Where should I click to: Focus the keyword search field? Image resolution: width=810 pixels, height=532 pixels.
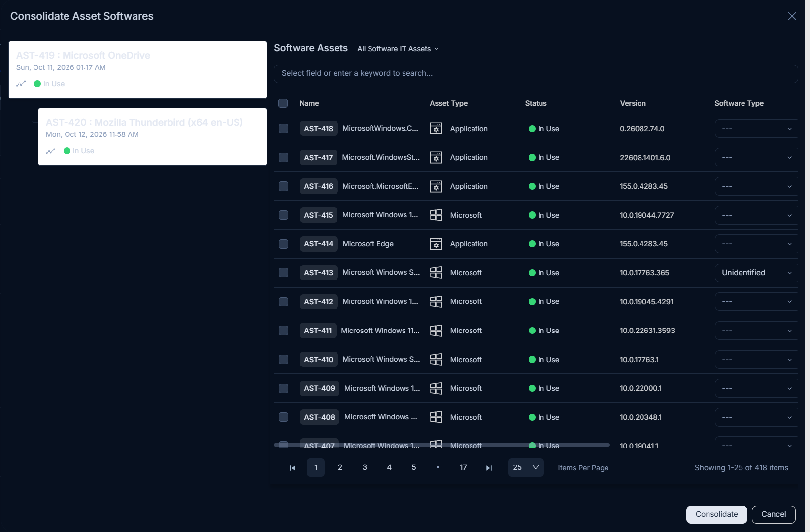pyautogui.click(x=536, y=73)
